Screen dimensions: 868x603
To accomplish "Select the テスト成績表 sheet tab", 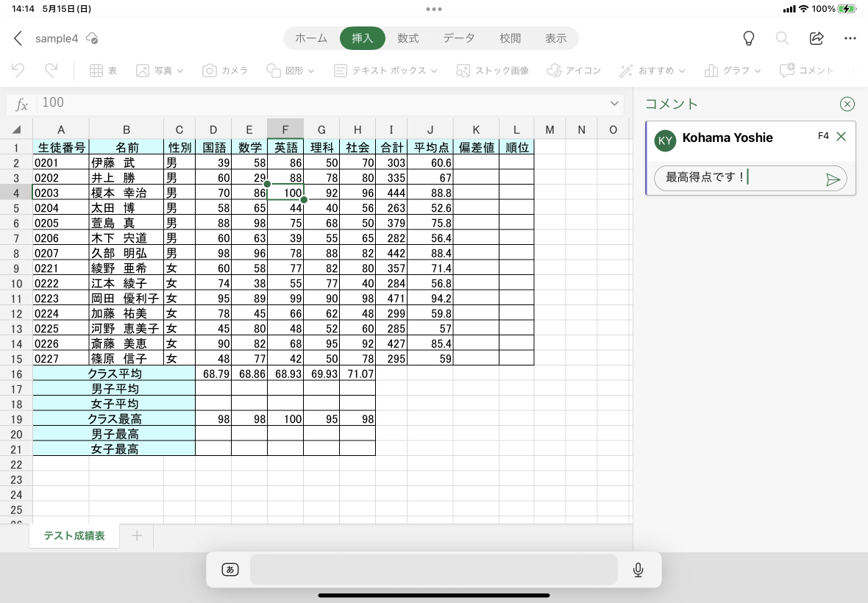I will [x=74, y=535].
